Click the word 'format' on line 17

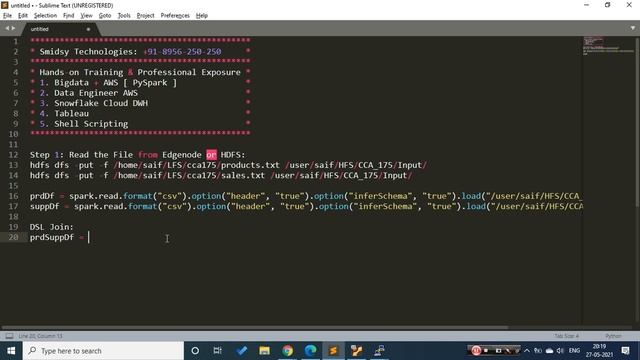(142, 206)
